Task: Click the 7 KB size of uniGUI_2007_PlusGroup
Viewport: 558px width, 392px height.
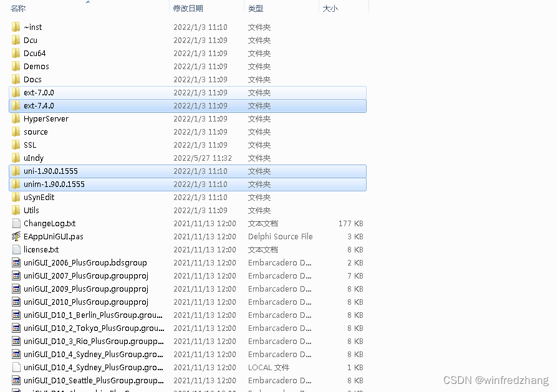Action: pyautogui.click(x=355, y=275)
